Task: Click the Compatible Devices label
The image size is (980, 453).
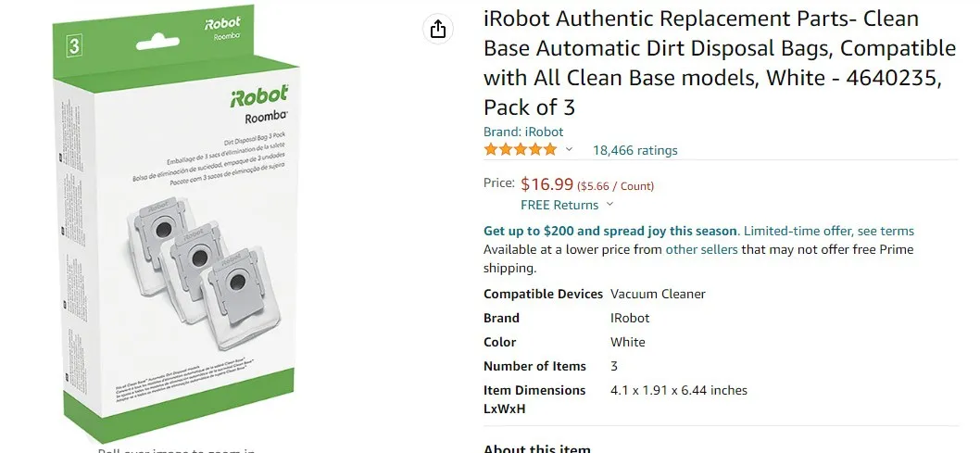Action: click(x=543, y=294)
